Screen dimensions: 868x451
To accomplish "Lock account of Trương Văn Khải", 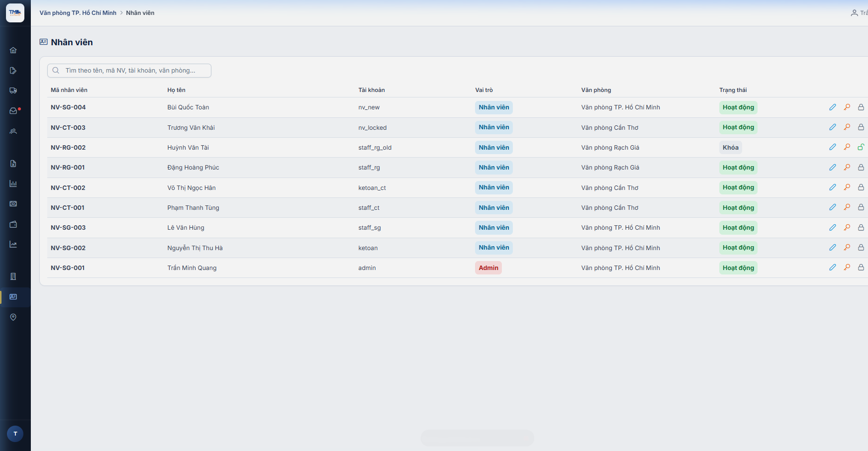I will click(861, 127).
